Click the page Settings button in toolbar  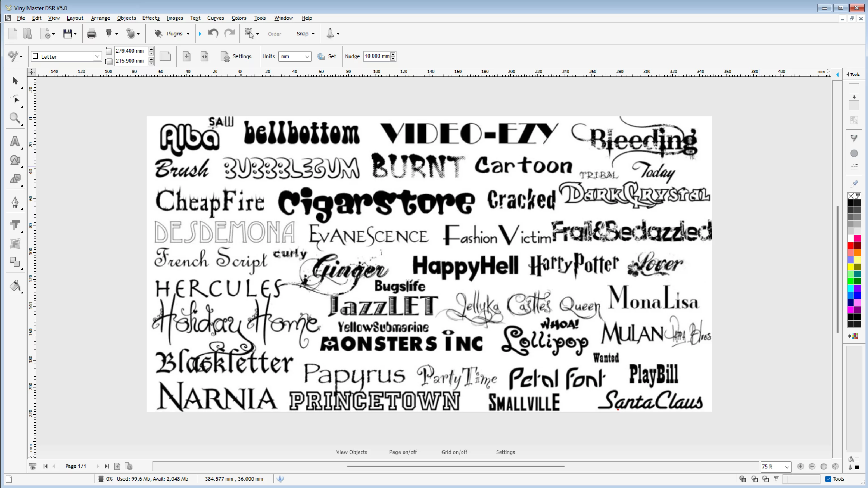[x=236, y=56]
